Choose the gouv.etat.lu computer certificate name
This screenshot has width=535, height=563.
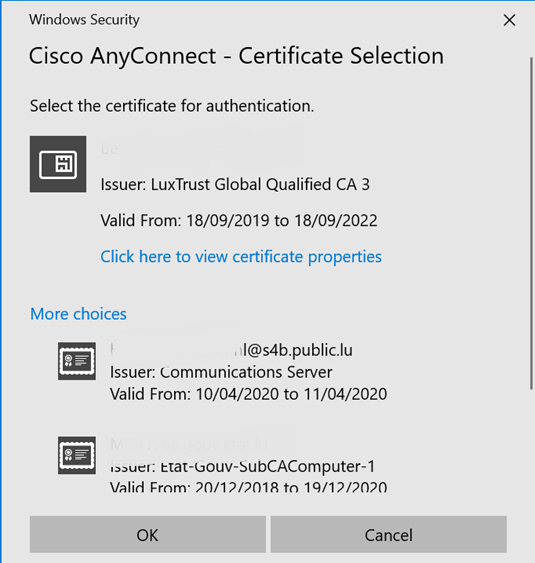pyautogui.click(x=189, y=445)
